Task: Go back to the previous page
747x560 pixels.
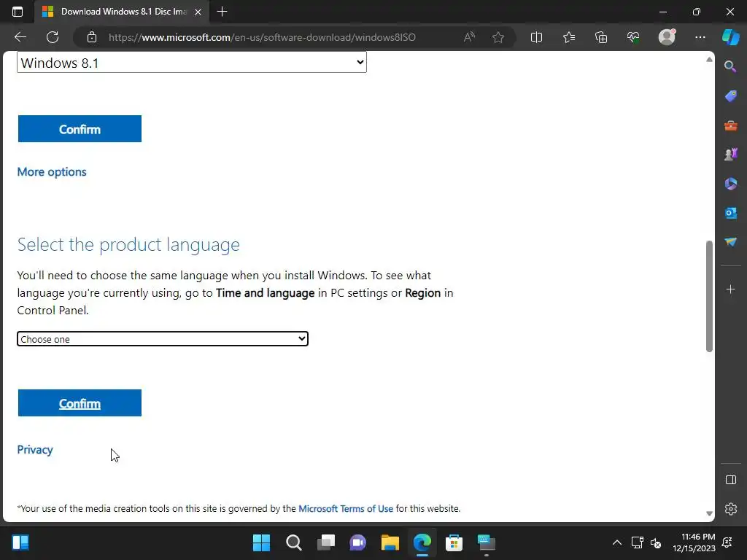Action: [x=20, y=37]
